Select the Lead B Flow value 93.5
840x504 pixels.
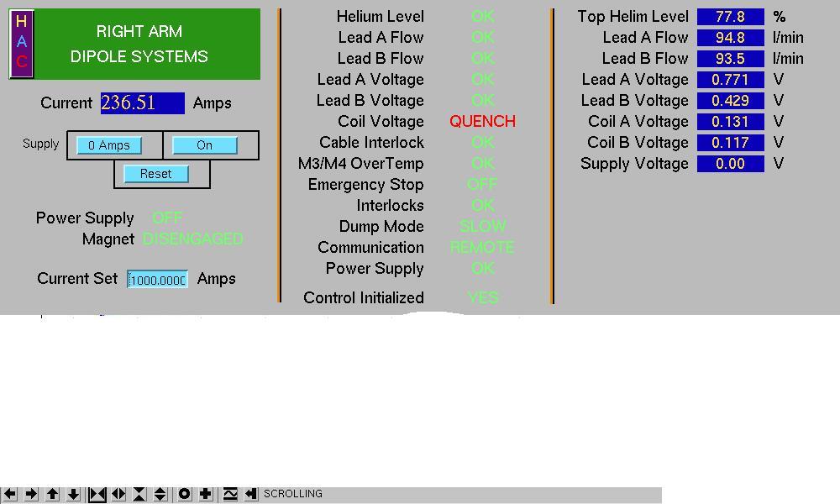(731, 59)
